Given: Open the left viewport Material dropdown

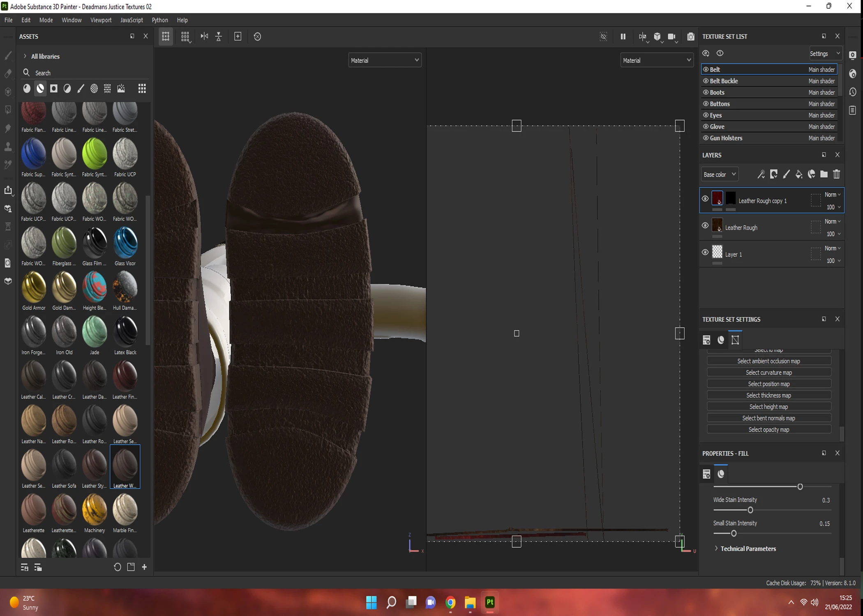Looking at the screenshot, I should (x=384, y=60).
